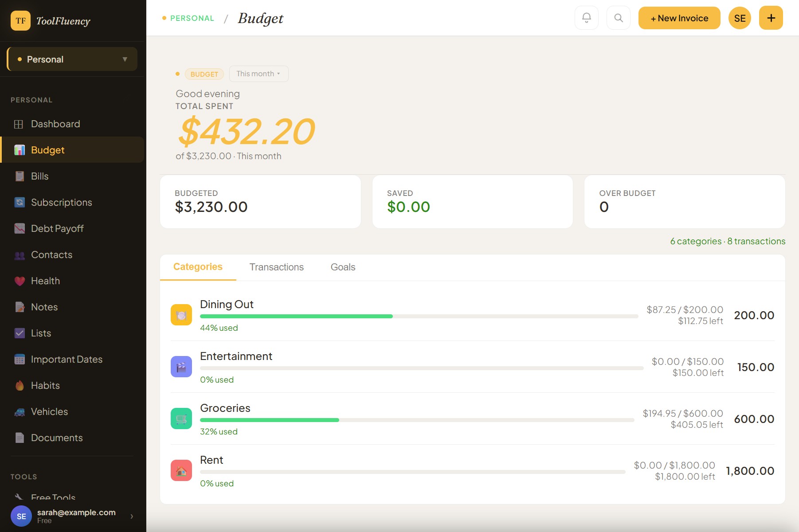Open Dashboard in the sidebar
This screenshot has height=532, width=799.
click(72, 124)
